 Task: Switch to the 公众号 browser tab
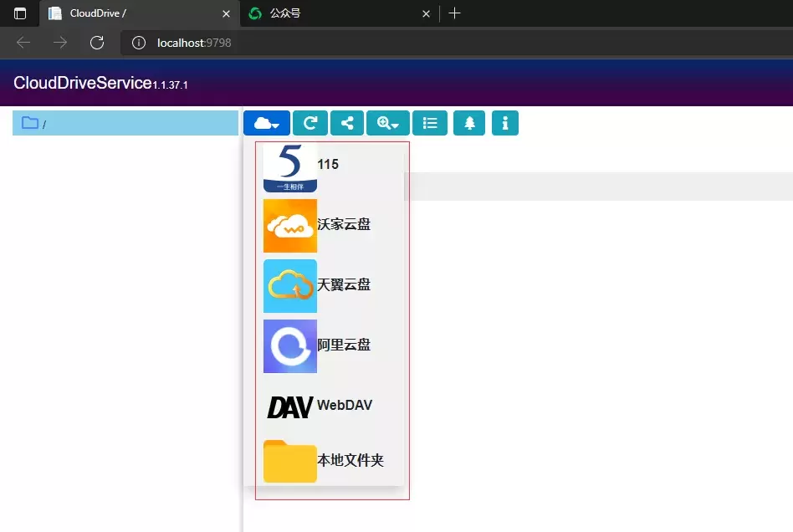pos(335,13)
